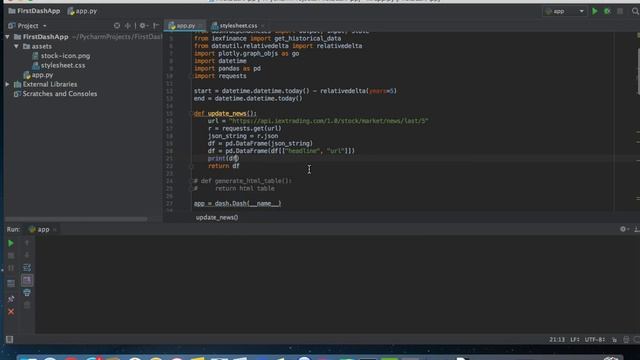Viewport: 640px width, 360px height.
Task: Click the app = dash.Dash(__name__) line
Action: click(238, 203)
